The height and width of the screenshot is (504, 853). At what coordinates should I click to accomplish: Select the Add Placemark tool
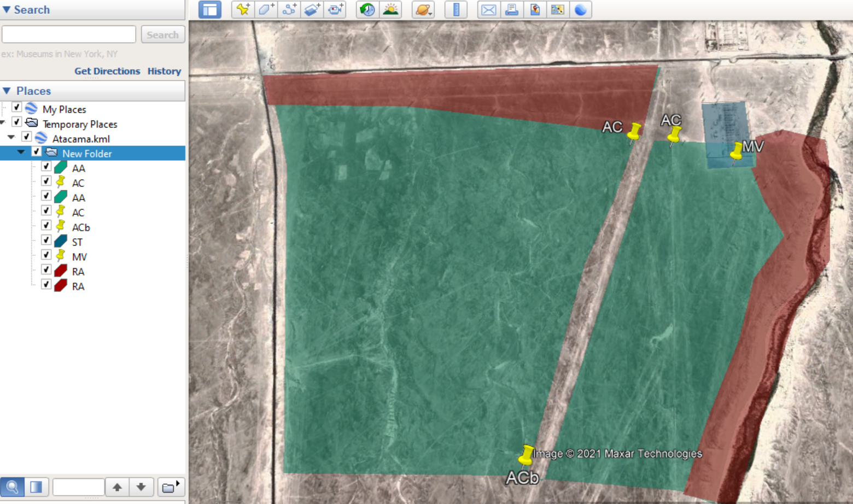tap(243, 9)
